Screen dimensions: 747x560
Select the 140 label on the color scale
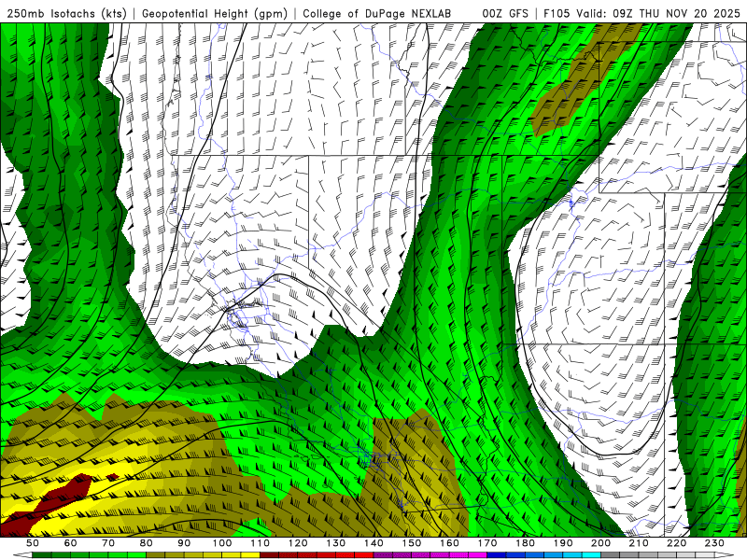click(x=373, y=543)
